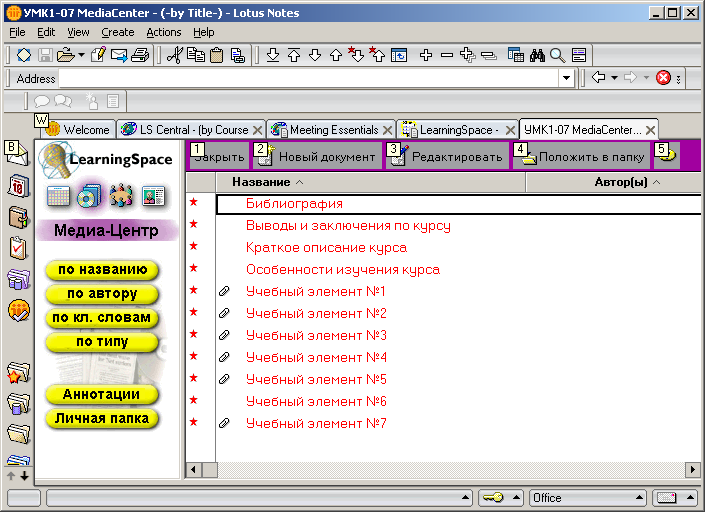Screen dimensions: 705x512
Task: Sort by Название column header
Action: [x=370, y=182]
